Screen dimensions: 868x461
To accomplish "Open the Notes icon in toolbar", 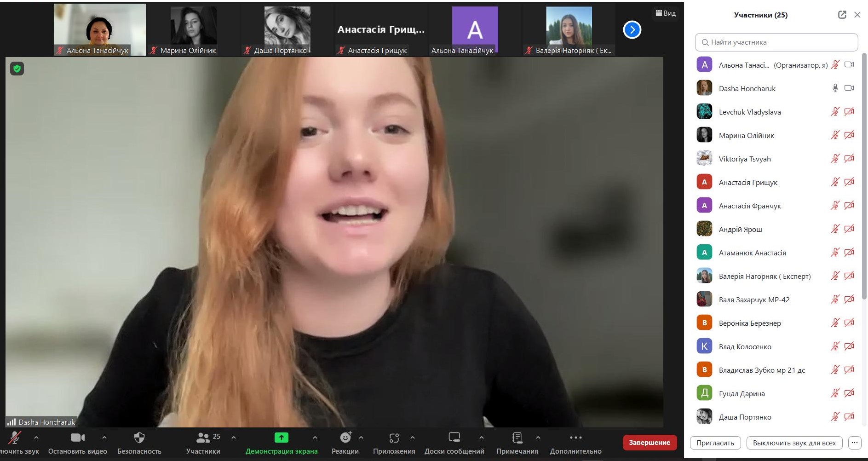I will [517, 438].
